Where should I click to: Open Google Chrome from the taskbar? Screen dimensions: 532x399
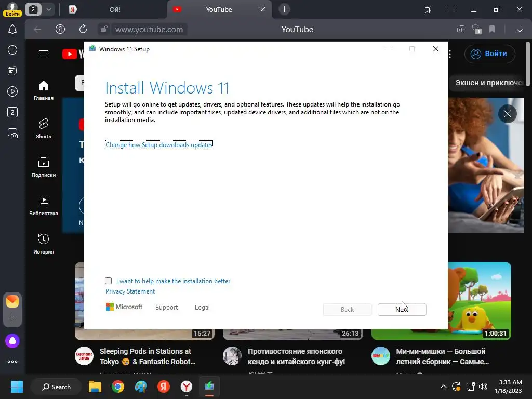(x=118, y=387)
